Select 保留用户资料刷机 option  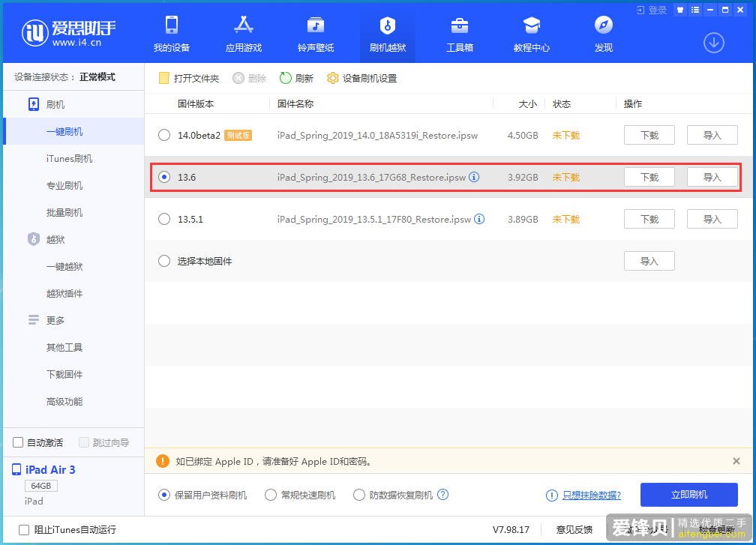pyautogui.click(x=164, y=495)
